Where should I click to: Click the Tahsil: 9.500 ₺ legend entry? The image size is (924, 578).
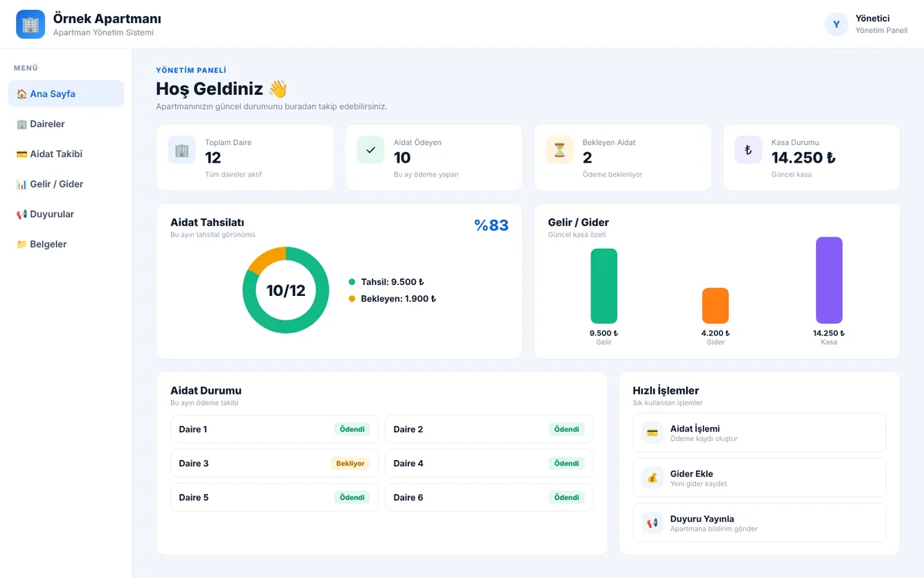click(386, 282)
